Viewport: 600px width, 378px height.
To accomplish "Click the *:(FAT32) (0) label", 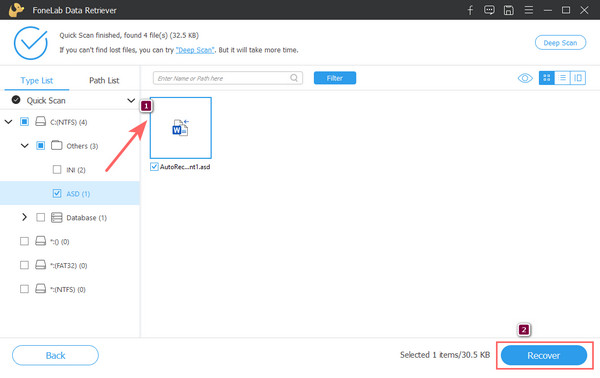I will click(x=68, y=266).
